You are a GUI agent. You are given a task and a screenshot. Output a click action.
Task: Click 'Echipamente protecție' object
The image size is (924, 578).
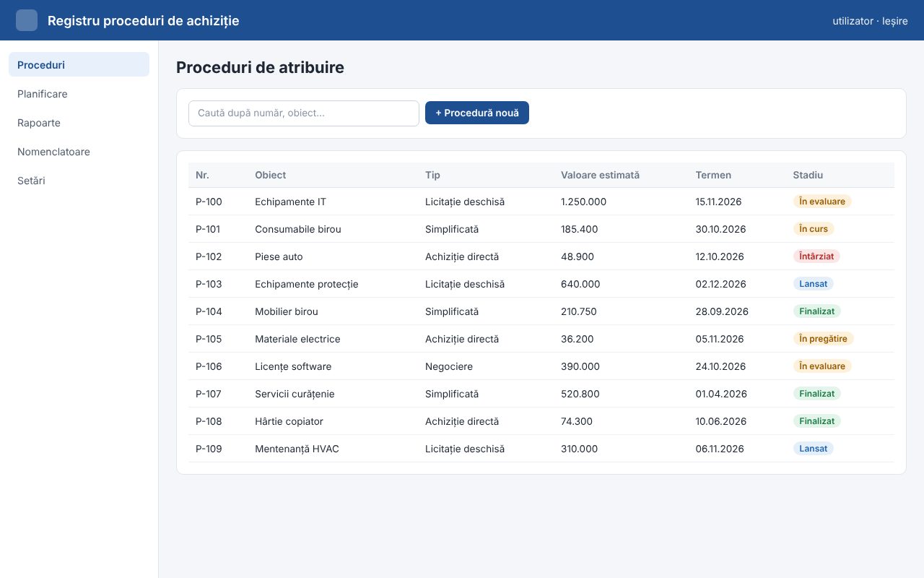click(x=307, y=284)
